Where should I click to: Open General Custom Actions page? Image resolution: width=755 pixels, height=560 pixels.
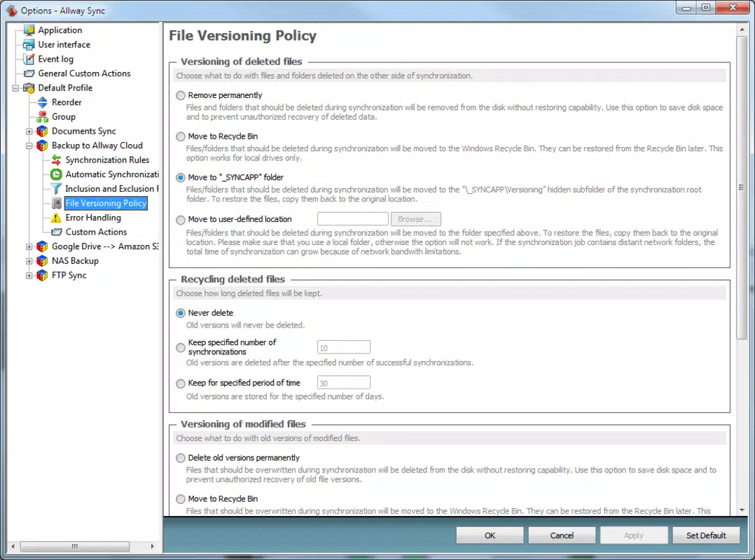coord(84,73)
